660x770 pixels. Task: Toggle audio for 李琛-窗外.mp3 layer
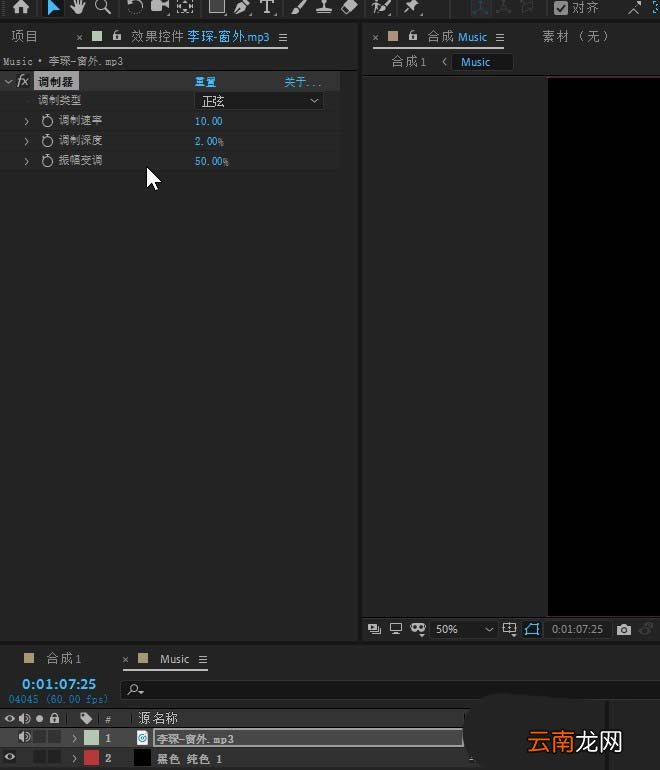[x=24, y=737]
